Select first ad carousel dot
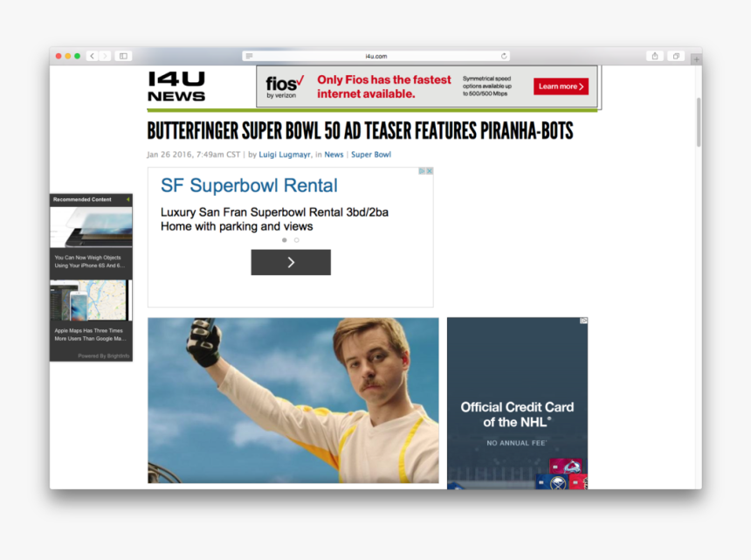 285,240
